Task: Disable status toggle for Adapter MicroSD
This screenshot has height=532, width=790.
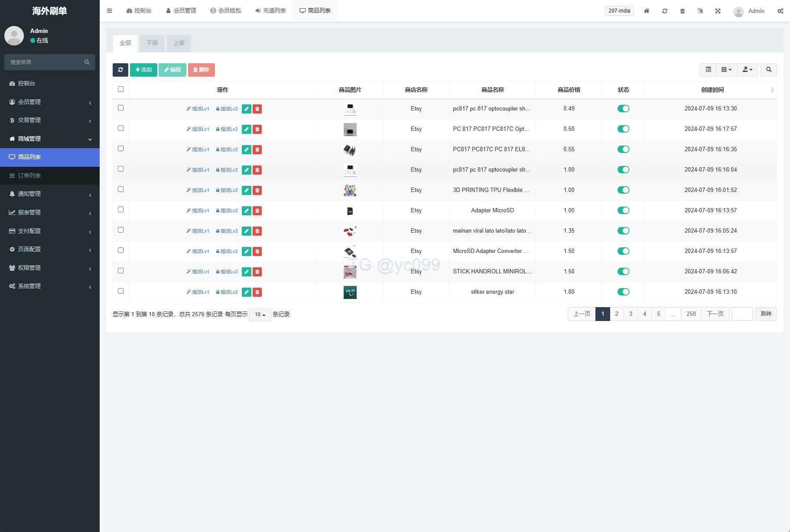Action: coord(623,211)
